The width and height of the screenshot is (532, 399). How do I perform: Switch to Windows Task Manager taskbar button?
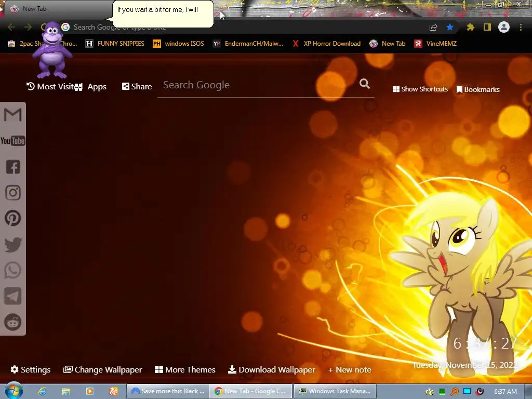pos(335,391)
